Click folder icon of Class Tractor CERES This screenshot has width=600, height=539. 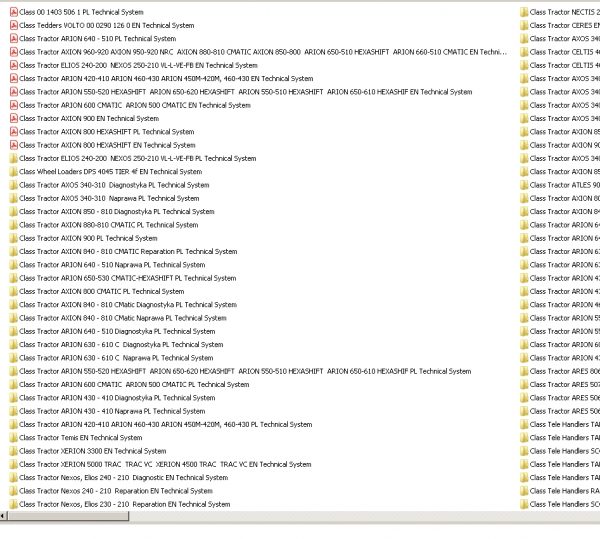(524, 26)
